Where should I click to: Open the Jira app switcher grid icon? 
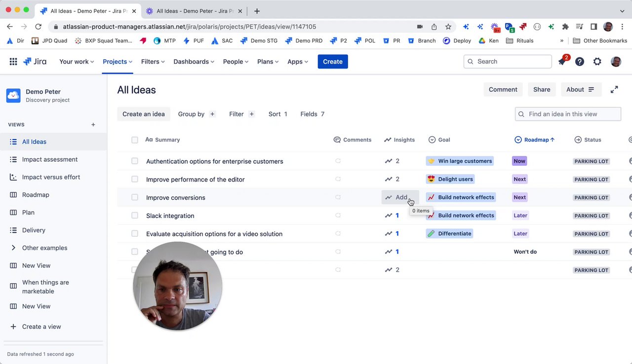point(13,62)
